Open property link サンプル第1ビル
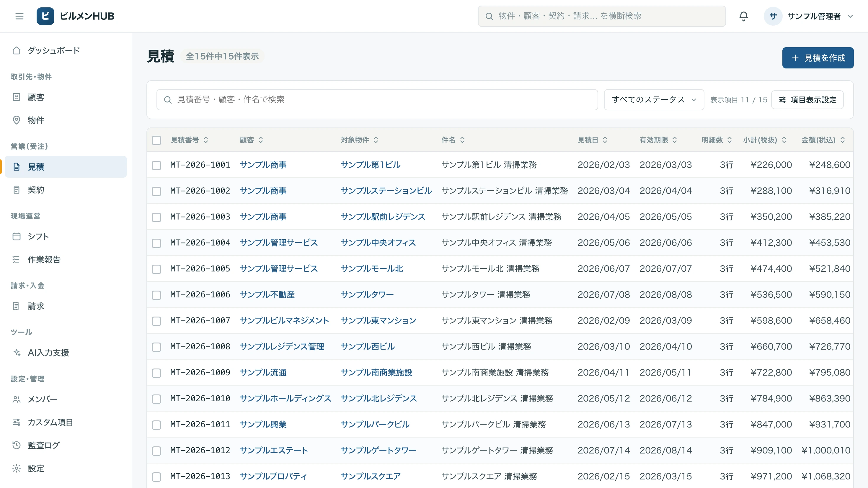Viewport: 868px width, 488px height. (370, 165)
